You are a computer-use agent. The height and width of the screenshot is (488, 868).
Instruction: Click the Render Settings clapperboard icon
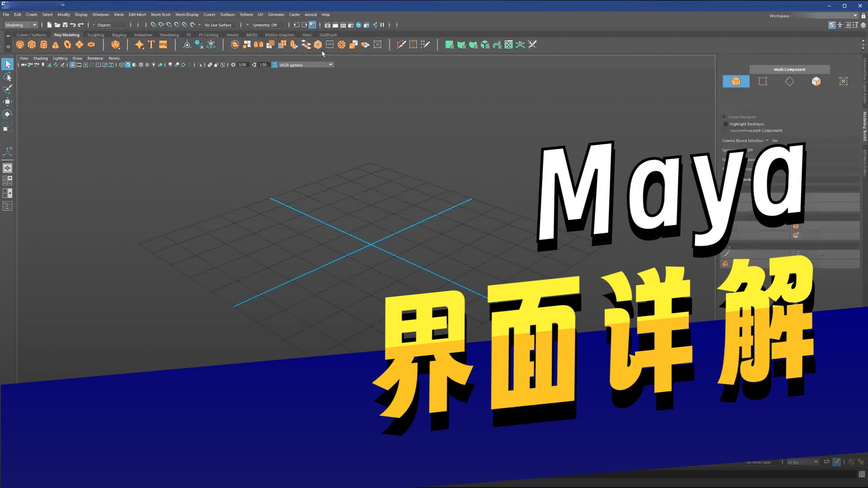(351, 25)
